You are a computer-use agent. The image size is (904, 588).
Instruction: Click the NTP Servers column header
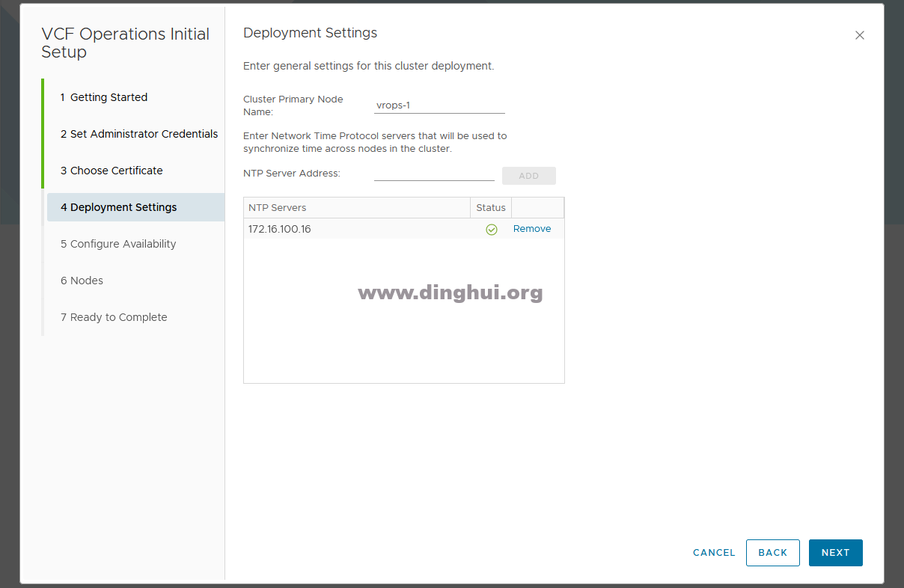point(357,208)
